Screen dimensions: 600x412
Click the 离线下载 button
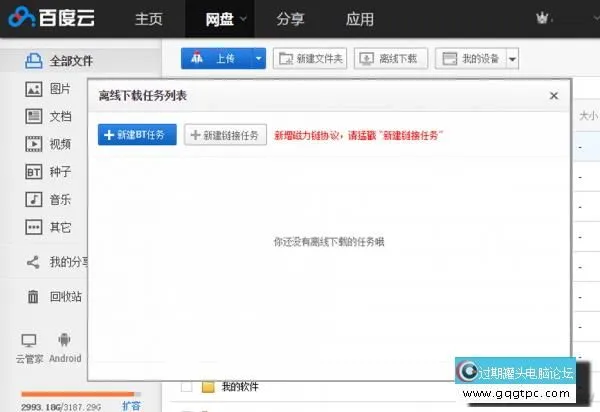(x=391, y=59)
